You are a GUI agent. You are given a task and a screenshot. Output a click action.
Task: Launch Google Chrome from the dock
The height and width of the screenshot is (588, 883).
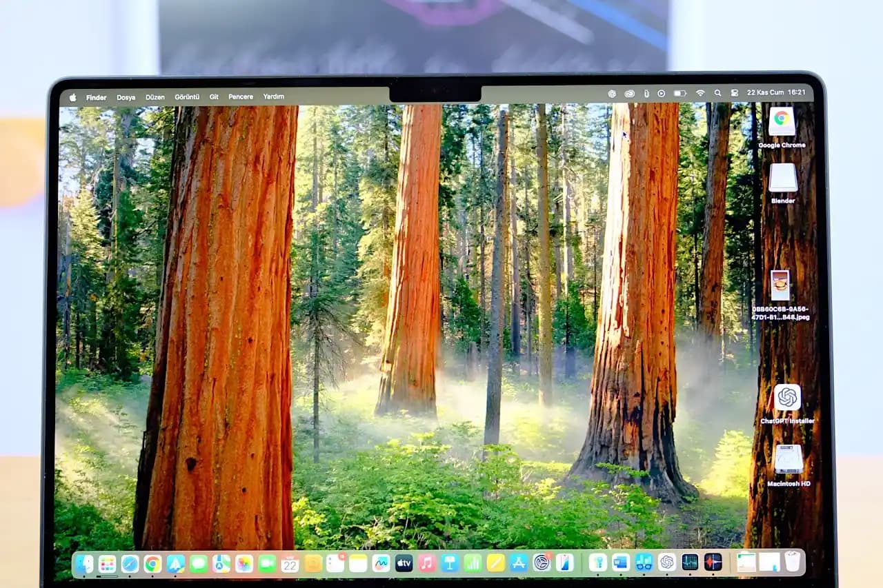[152, 564]
